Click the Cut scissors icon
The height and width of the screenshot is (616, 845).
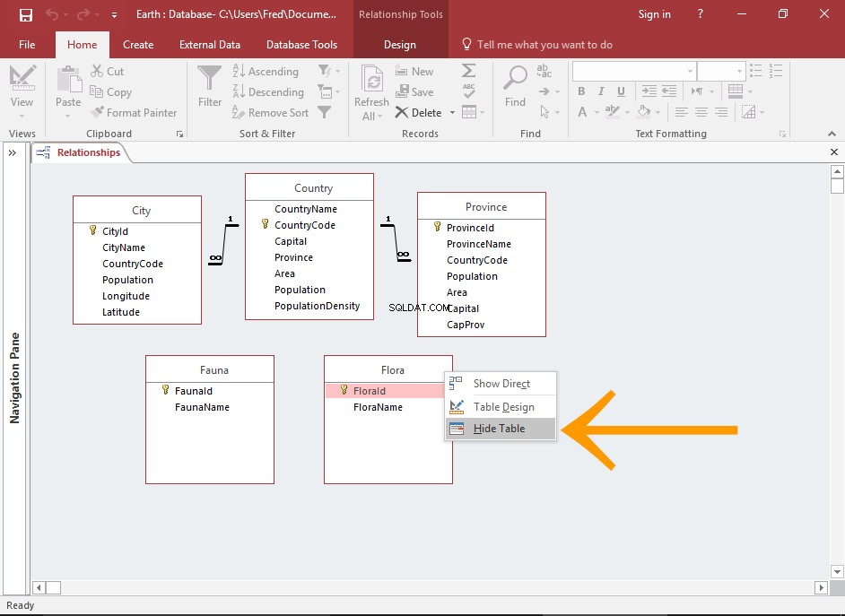pyautogui.click(x=97, y=71)
